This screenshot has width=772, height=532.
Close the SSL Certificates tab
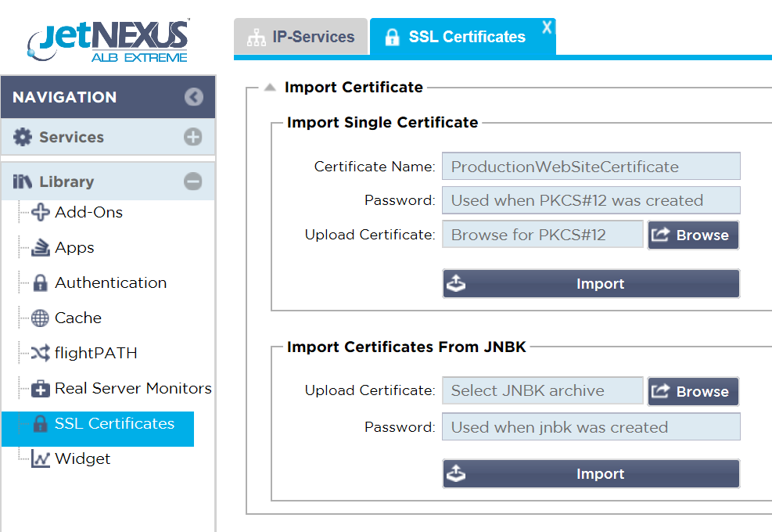pos(547,27)
